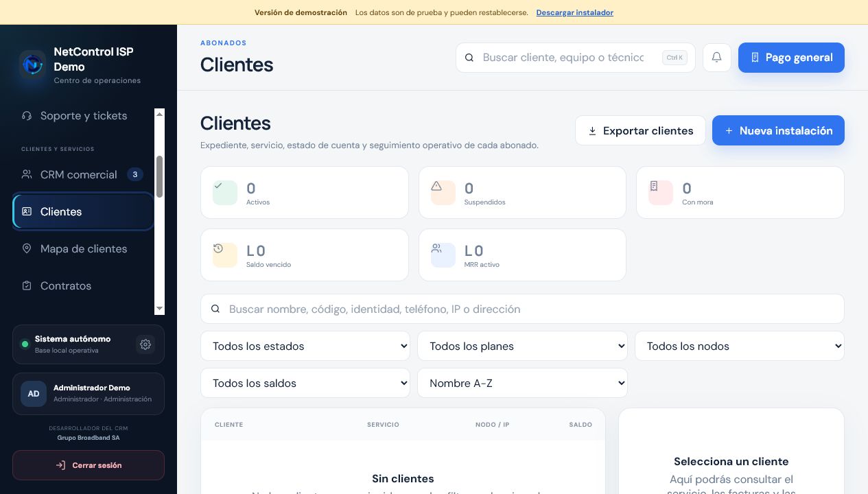Screen dimensions: 868x494
Task: Click the Selecciona un cliente heading
Action: pyautogui.click(x=731, y=462)
